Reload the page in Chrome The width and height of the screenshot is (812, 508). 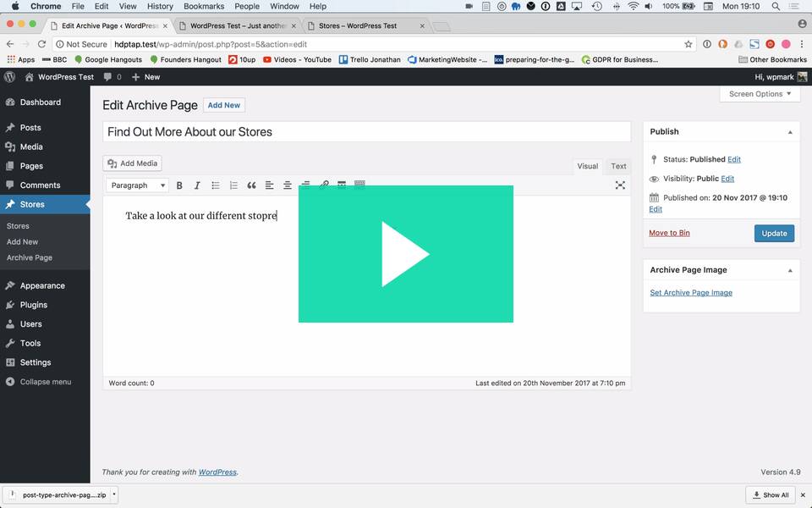42,44
